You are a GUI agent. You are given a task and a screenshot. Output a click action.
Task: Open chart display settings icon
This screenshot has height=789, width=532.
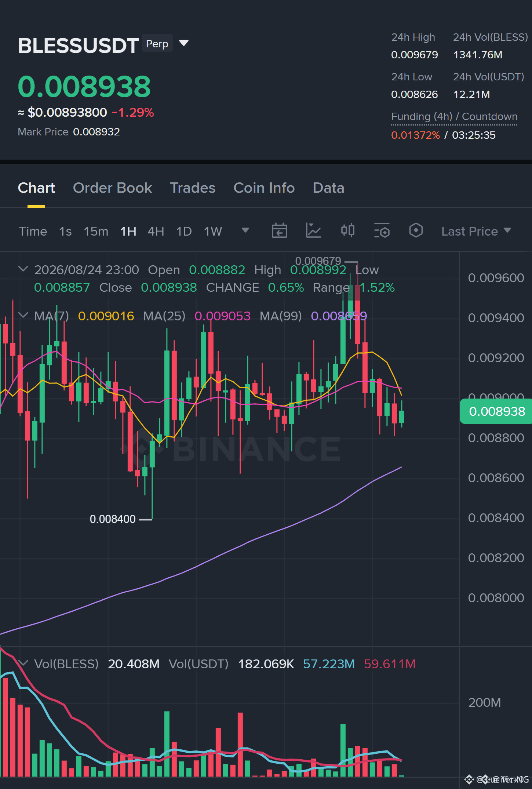pyautogui.click(x=382, y=230)
